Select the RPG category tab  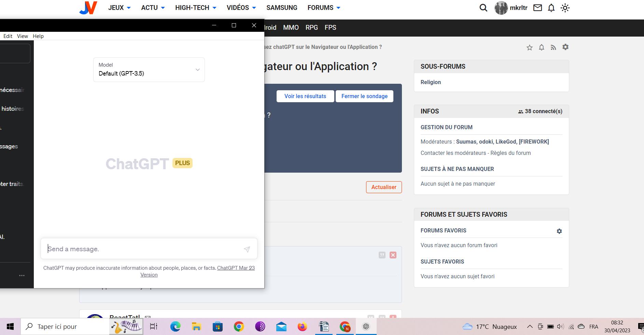[x=312, y=28]
